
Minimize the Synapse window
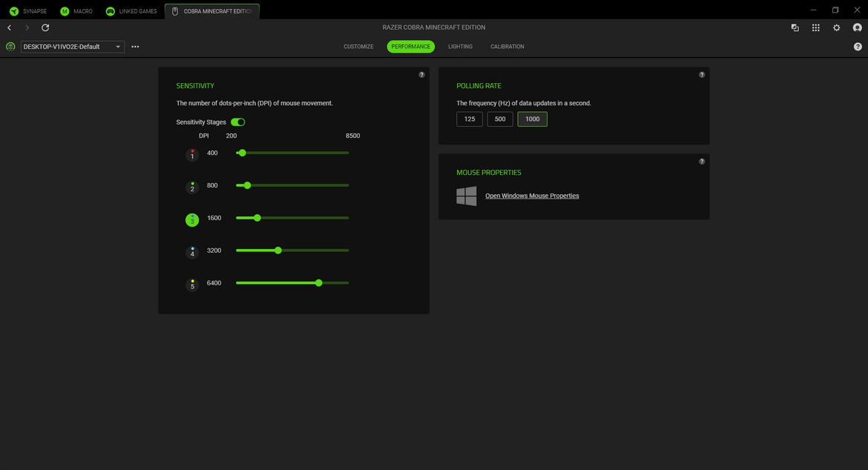point(813,10)
